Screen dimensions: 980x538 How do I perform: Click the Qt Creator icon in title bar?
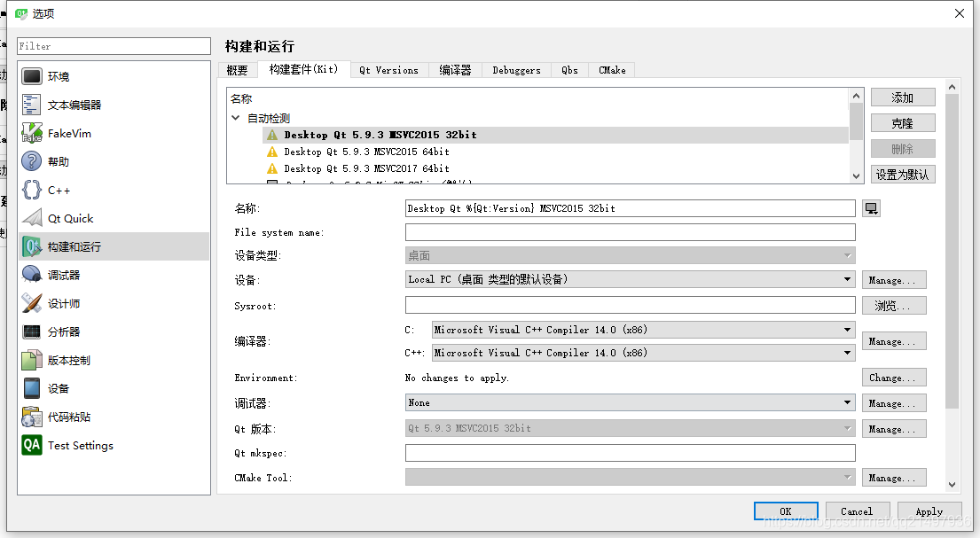pos(21,13)
